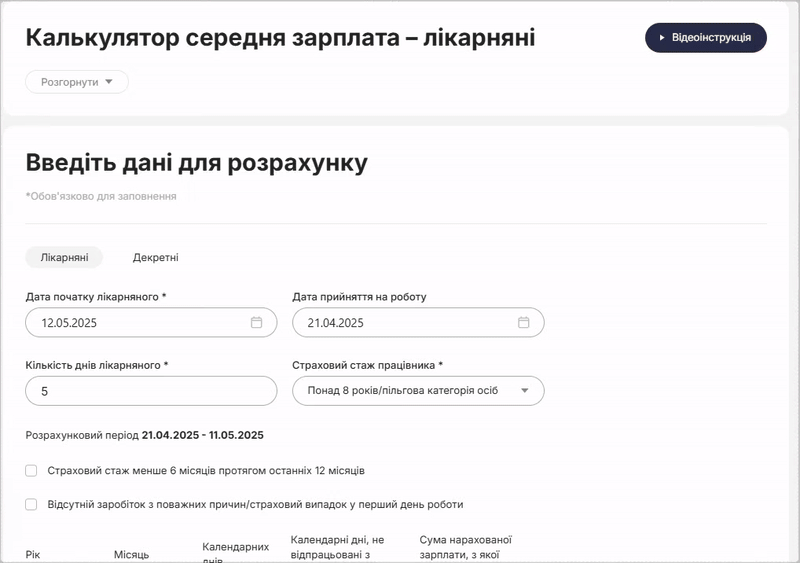This screenshot has width=800, height=563.
Task: Click the Місяць column header
Action: 131,554
